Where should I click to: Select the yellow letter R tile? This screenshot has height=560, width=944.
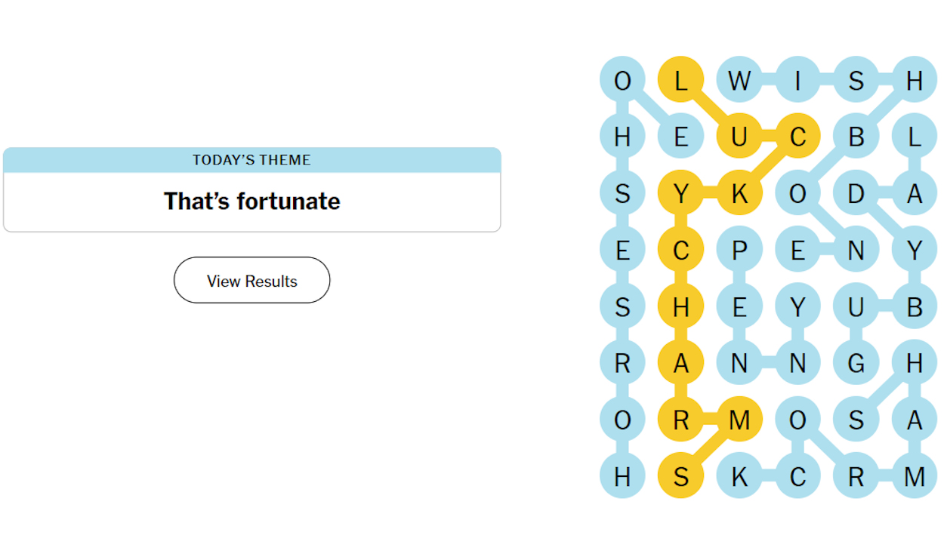click(680, 420)
